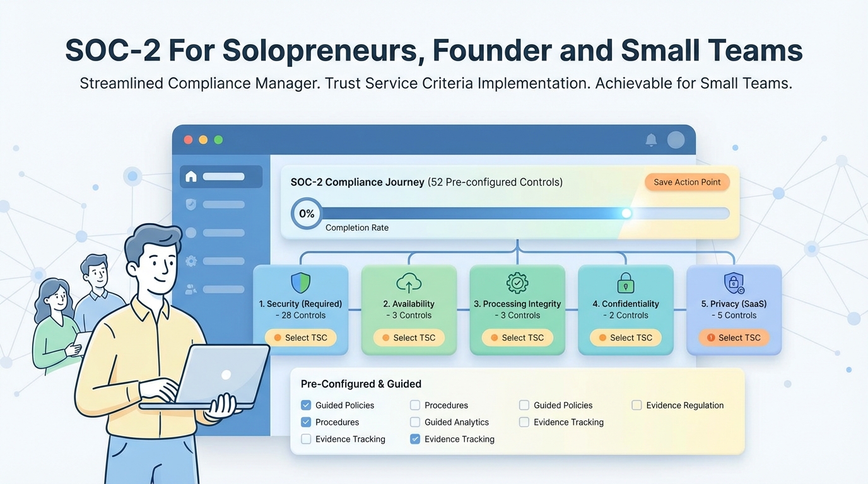Click the completion progress bar handle
868x484 pixels.
click(626, 214)
